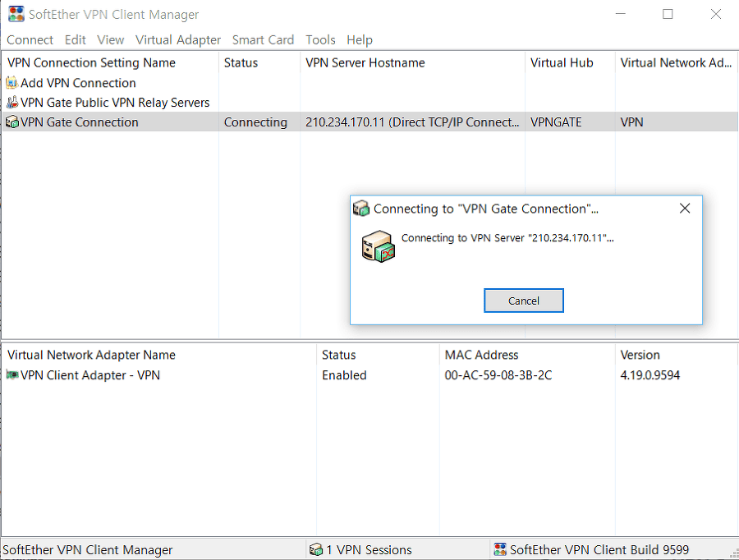Click the server icon inside connecting dialog

[x=378, y=246]
